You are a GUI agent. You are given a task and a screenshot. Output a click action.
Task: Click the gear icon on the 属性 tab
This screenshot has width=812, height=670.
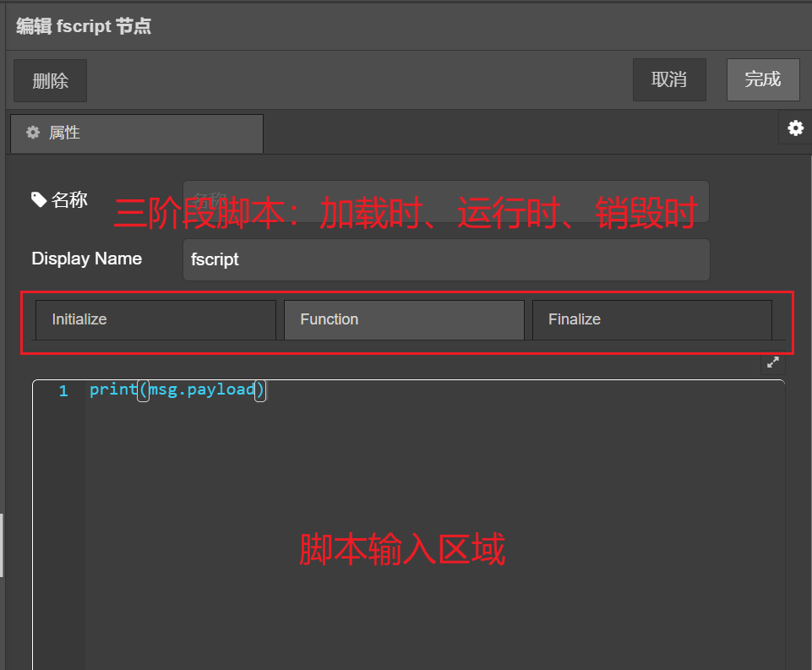click(x=32, y=133)
